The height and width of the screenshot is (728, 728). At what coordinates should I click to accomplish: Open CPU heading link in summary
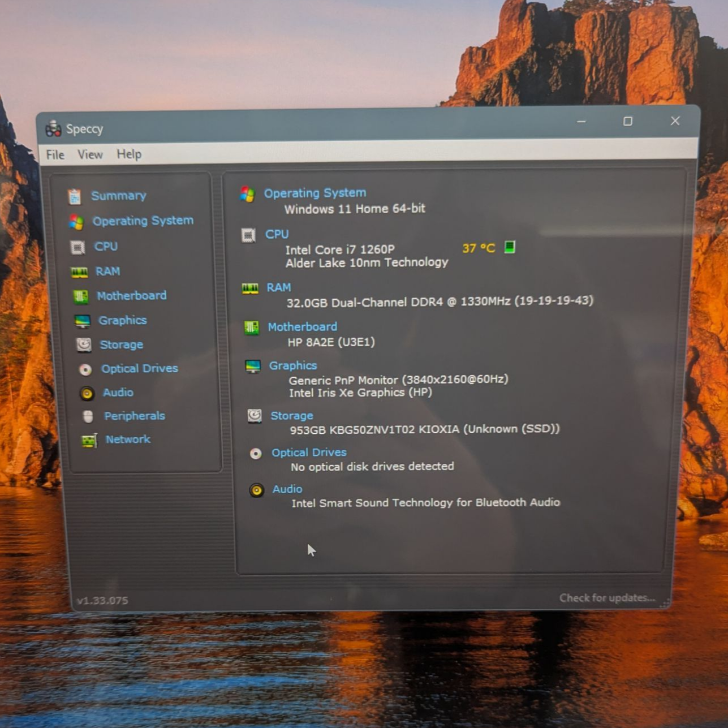tap(277, 234)
